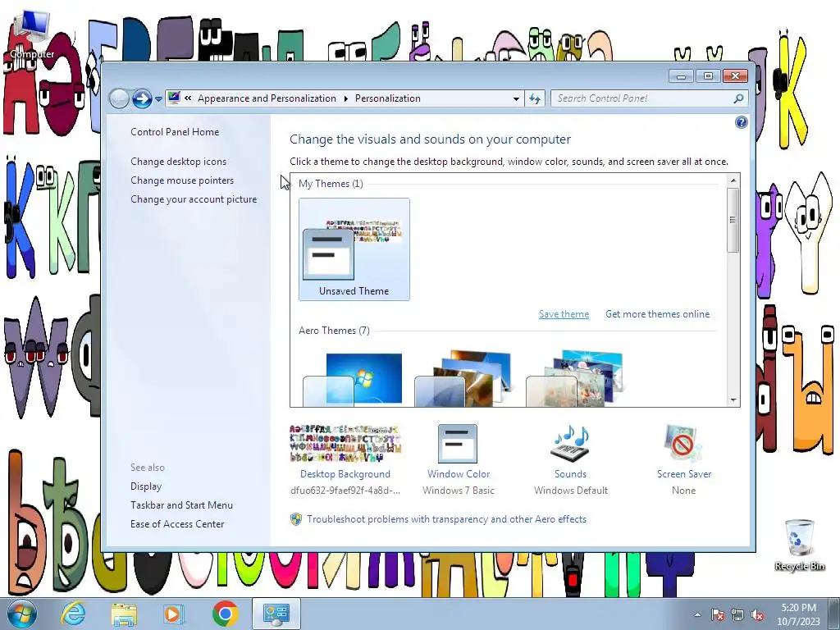This screenshot has width=840, height=630.
Task: Click the taskbar clock showing 5:20 PM
Action: pyautogui.click(x=798, y=614)
